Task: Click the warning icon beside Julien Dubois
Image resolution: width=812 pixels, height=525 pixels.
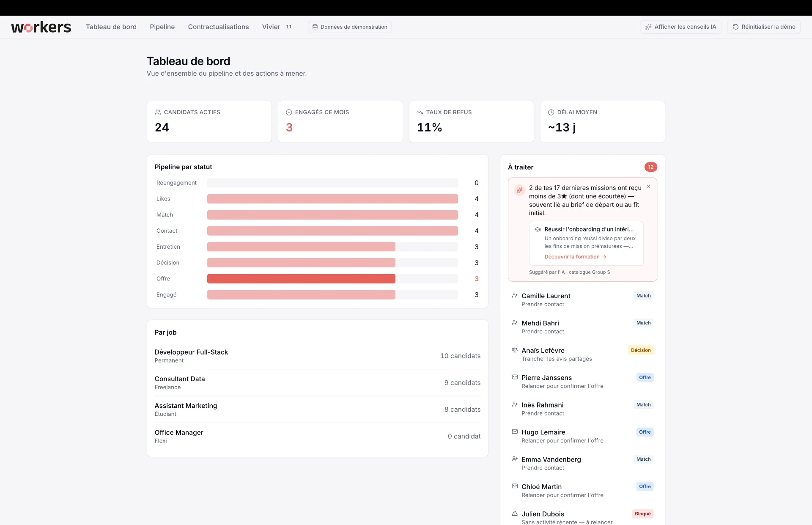Action: click(x=515, y=514)
